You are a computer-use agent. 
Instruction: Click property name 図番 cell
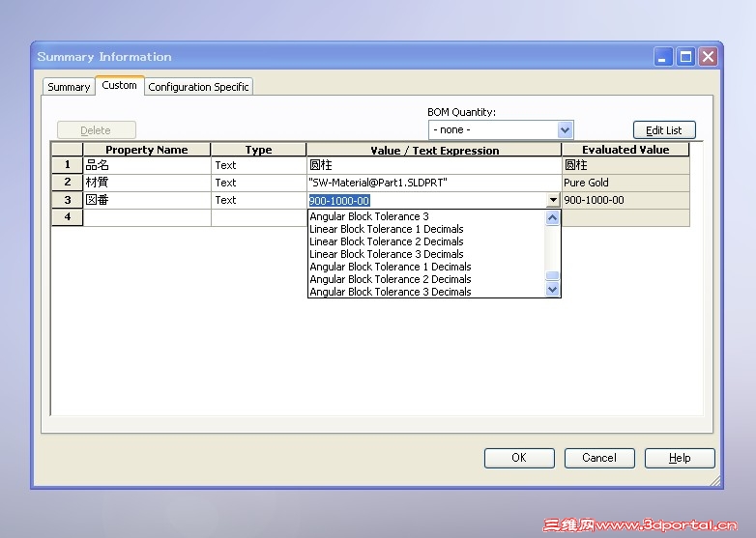point(147,200)
